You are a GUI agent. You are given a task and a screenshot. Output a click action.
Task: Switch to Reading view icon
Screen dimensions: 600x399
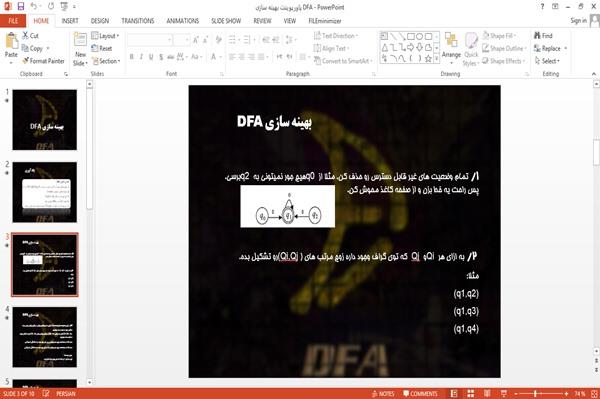[487, 394]
